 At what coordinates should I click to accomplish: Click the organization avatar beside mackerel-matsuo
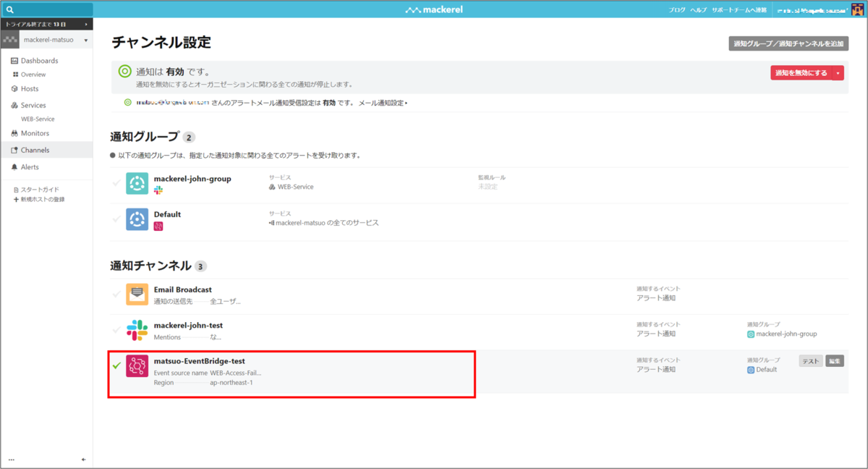[10, 40]
